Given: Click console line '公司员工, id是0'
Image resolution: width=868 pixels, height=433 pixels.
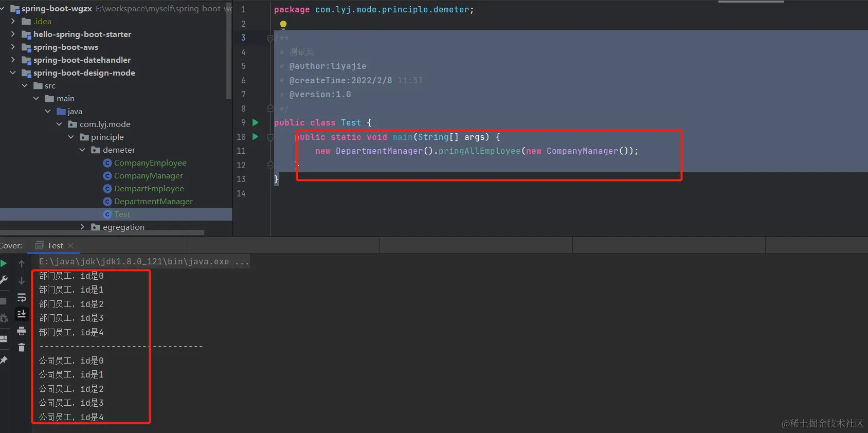Looking at the screenshot, I should pos(71,360).
